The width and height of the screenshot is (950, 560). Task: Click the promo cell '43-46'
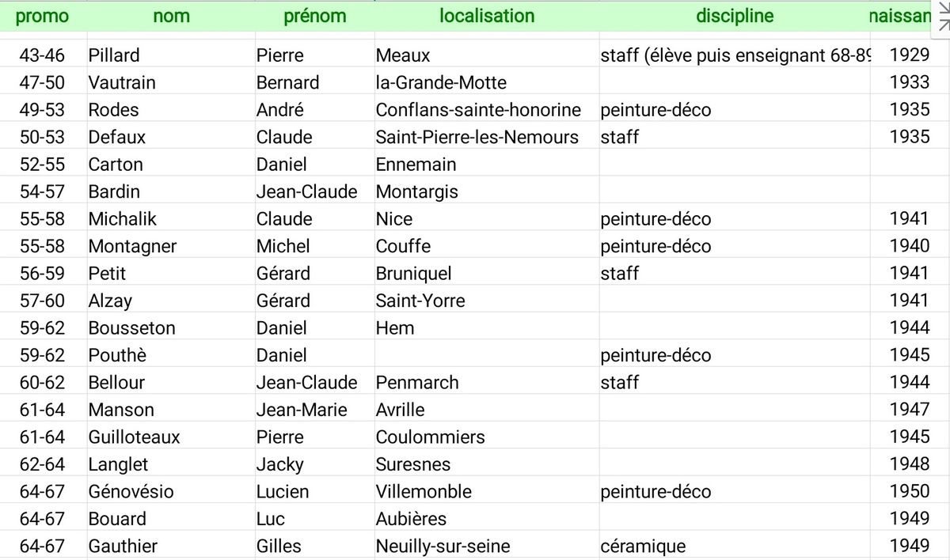[x=43, y=55]
